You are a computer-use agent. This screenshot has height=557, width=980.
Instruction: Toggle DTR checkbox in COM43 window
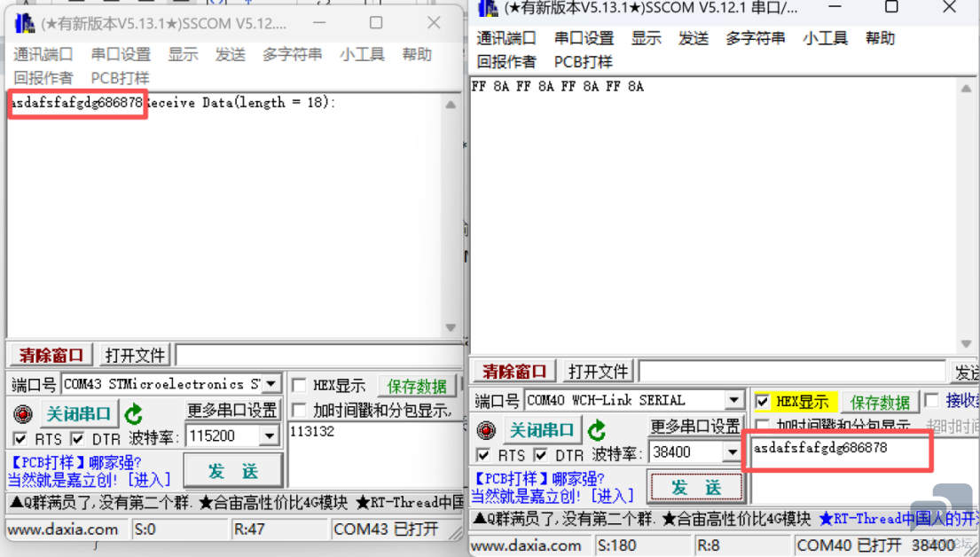(77, 438)
